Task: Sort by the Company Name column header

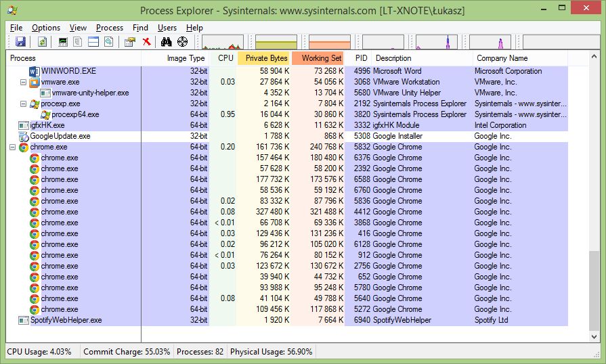Action: pos(520,58)
